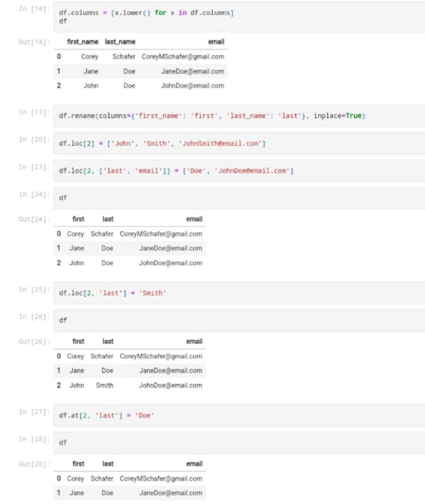Select JaneDoe@email.com in Out[14] table
Image resolution: width=425 pixels, height=504 pixels.
coord(192,71)
